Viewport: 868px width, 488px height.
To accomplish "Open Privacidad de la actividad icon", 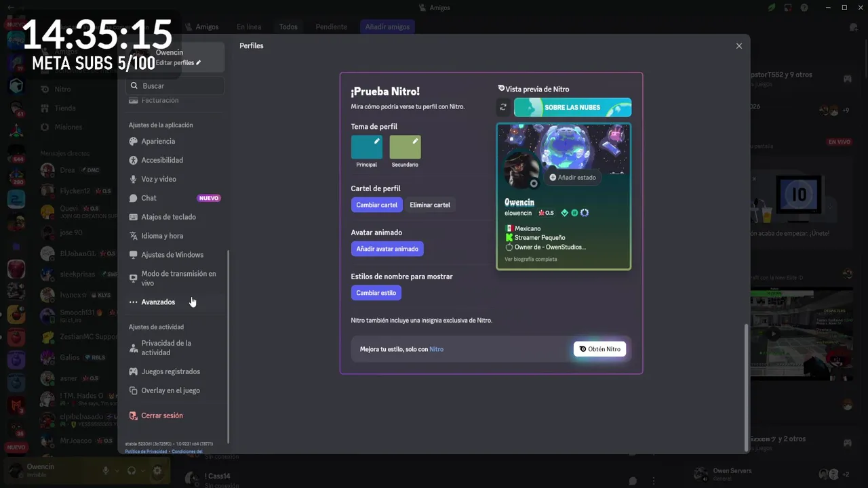I will click(134, 348).
